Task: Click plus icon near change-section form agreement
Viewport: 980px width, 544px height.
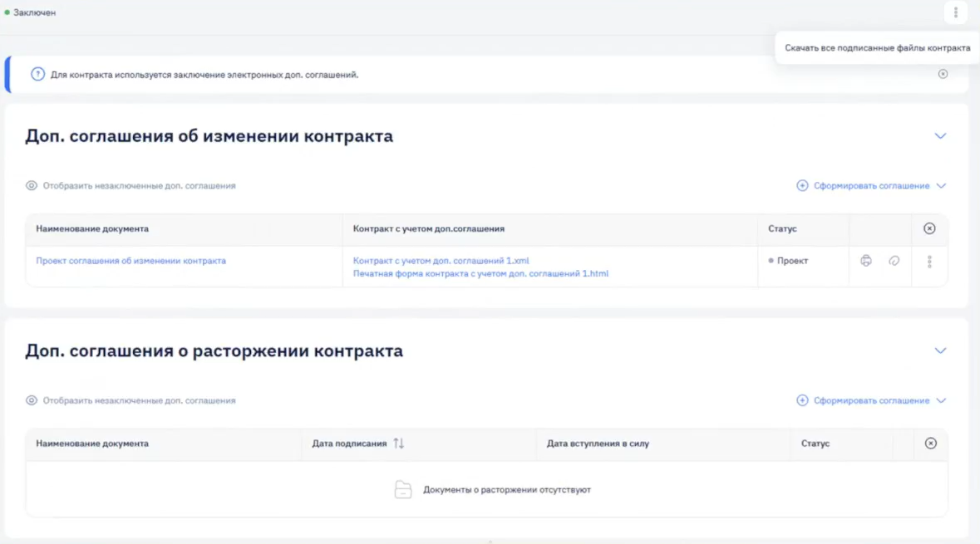Action: click(x=802, y=185)
